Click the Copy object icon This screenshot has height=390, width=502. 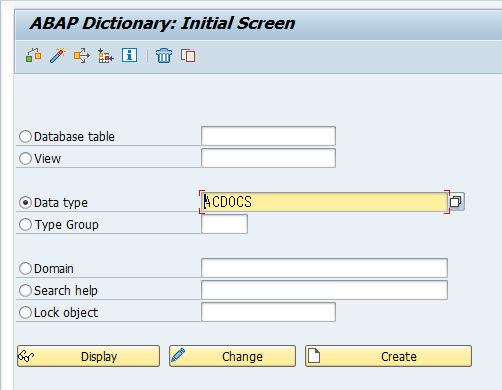[x=188, y=55]
